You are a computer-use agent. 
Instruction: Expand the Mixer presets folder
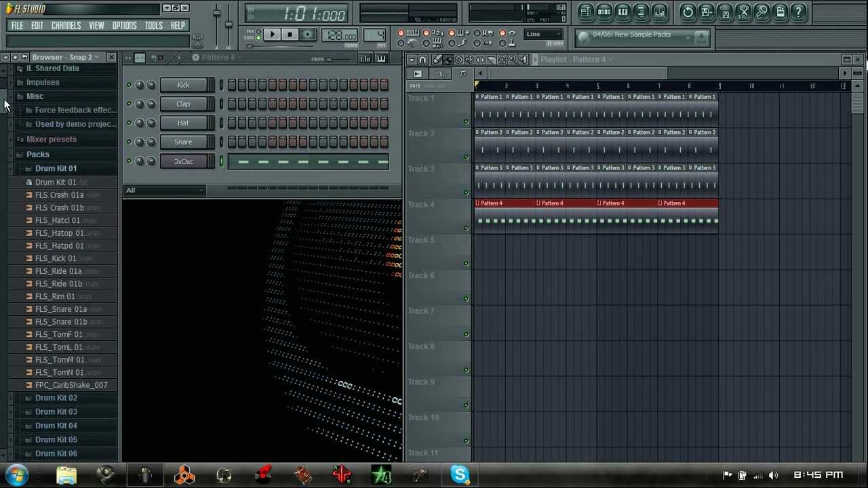tap(52, 139)
